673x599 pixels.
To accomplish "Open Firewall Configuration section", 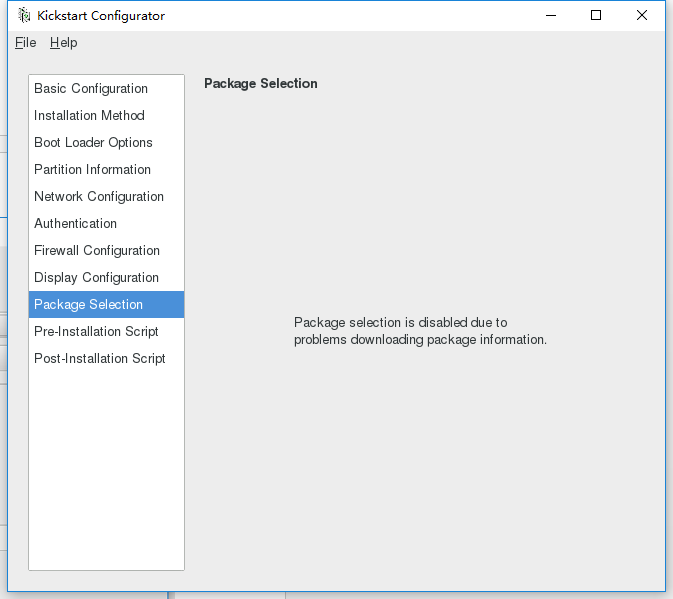I will [97, 251].
